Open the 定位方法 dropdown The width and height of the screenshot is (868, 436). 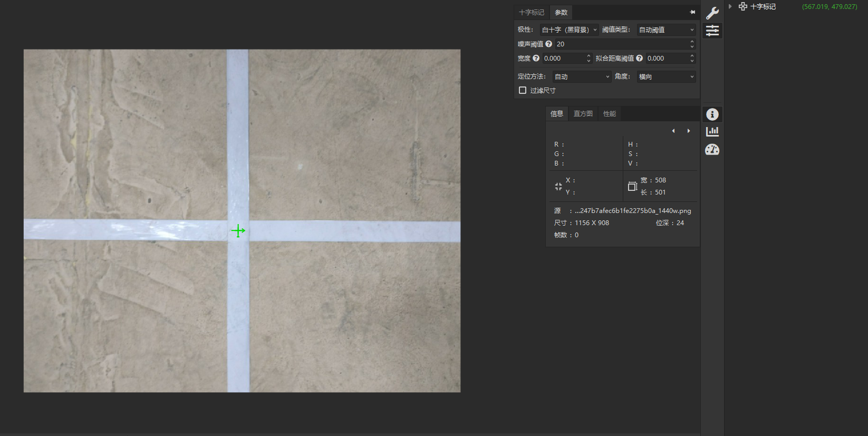tap(582, 77)
